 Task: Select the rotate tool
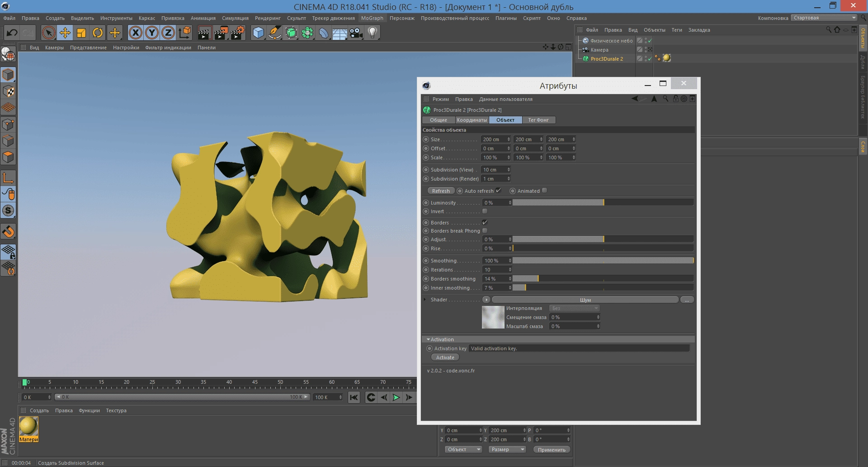tap(98, 33)
